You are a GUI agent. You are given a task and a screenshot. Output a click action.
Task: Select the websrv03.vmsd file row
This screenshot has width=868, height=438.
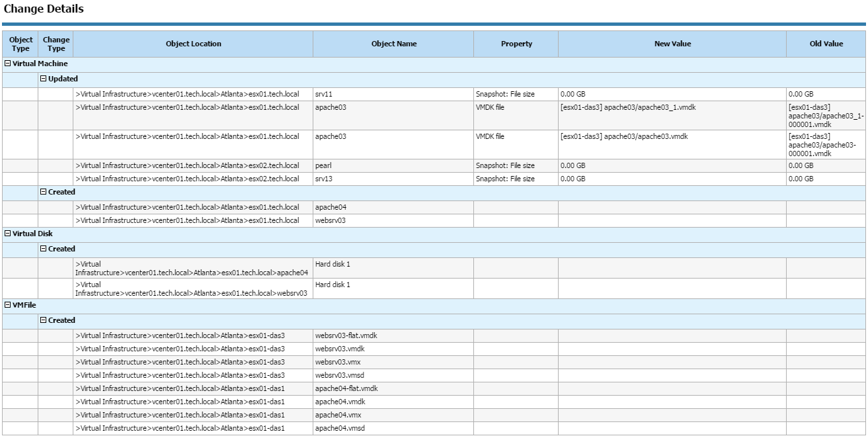434,376
